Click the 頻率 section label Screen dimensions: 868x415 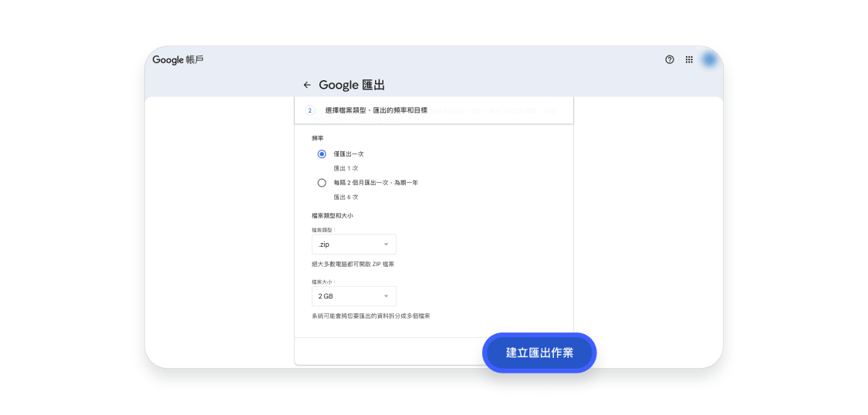(318, 138)
